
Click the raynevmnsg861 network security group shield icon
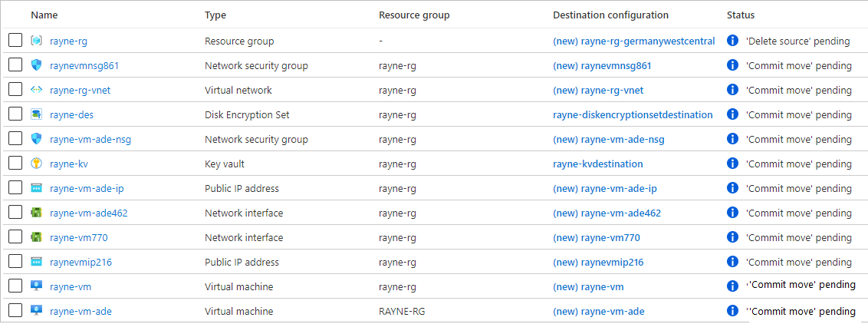[x=37, y=65]
